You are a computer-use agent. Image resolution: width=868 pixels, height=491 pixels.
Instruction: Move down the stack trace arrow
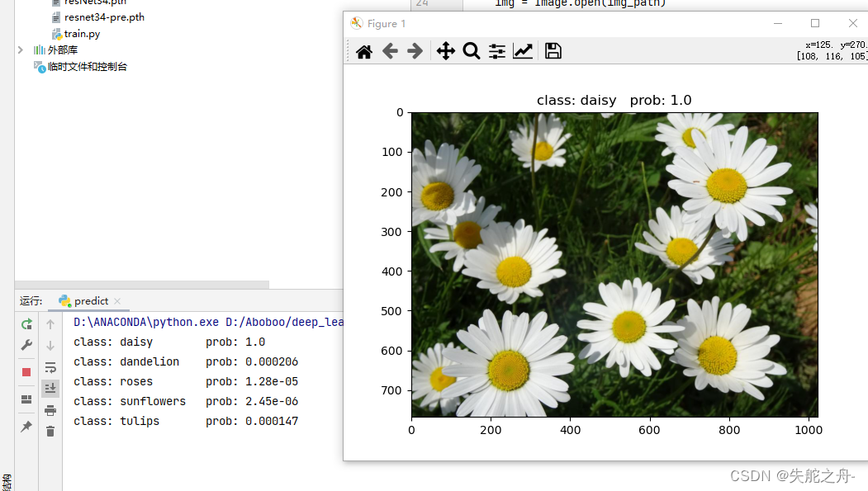click(50, 346)
